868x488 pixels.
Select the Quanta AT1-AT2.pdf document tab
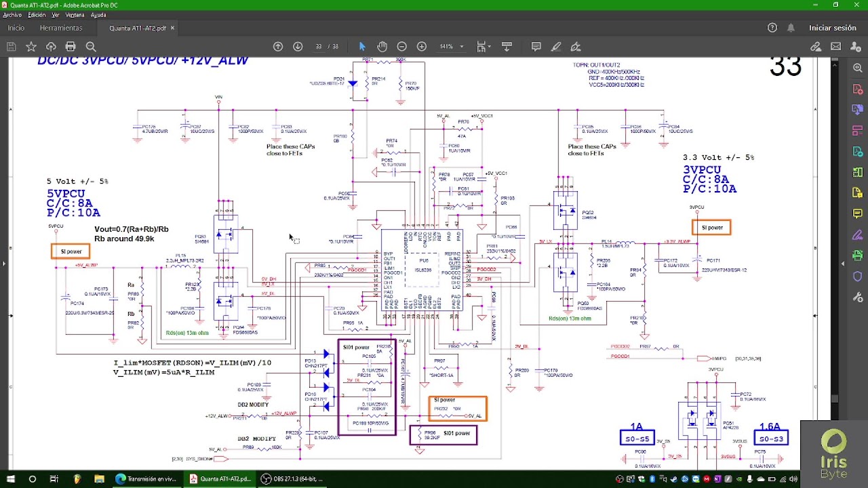click(x=138, y=28)
